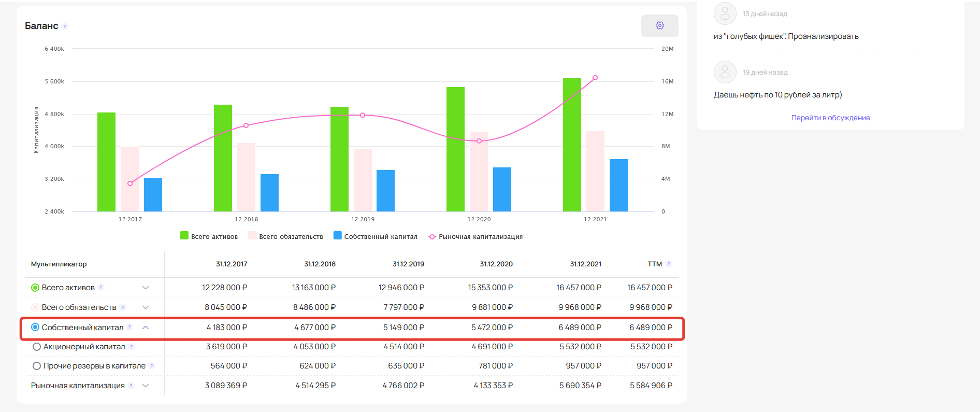The height and width of the screenshot is (412, 980).
Task: Click help icon beside Собственный капитал
Action: pyautogui.click(x=129, y=327)
